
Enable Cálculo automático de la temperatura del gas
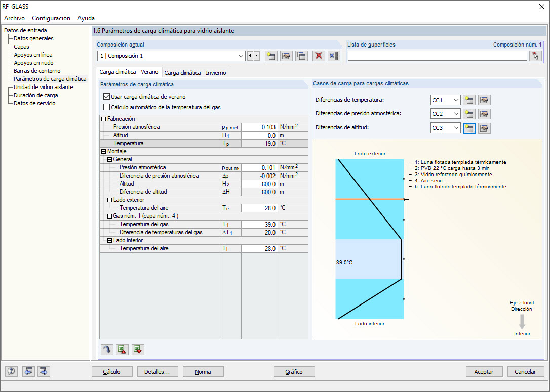[107, 107]
